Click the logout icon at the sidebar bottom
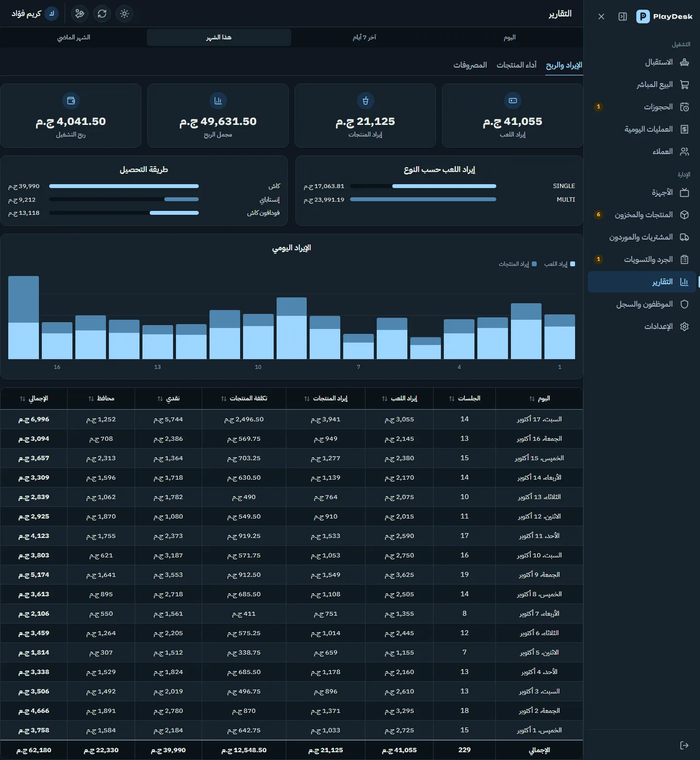This screenshot has width=700, height=760. [684, 745]
